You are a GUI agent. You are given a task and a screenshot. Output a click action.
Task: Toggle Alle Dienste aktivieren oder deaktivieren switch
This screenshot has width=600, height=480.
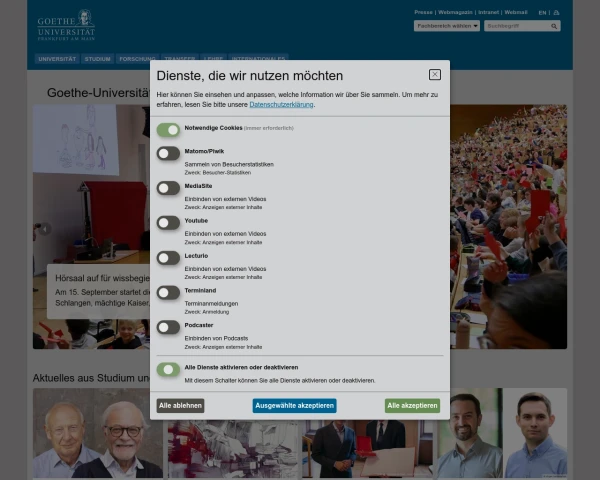pyautogui.click(x=168, y=369)
